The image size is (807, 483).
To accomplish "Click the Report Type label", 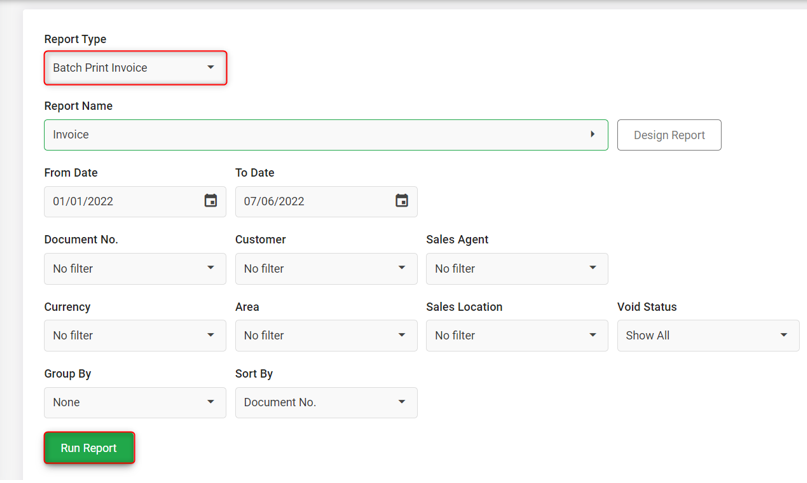I will (75, 39).
